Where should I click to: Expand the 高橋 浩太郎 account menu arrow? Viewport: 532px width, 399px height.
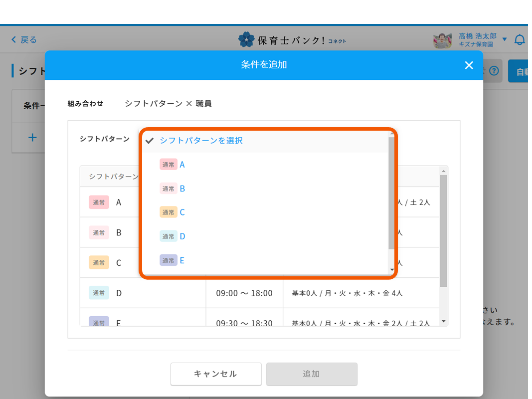pos(505,39)
